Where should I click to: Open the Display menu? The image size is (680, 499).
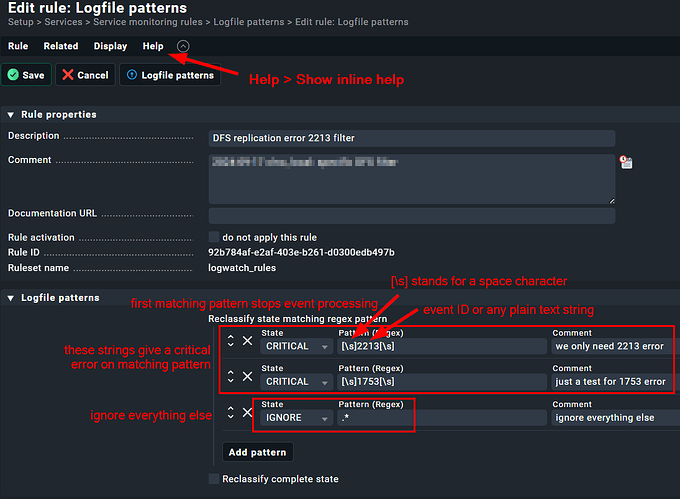pos(110,46)
